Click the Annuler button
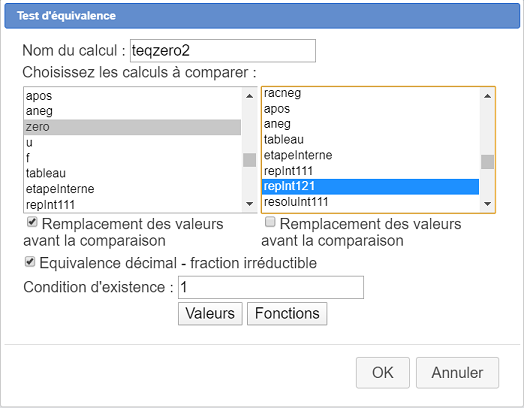The height and width of the screenshot is (408, 524). pyautogui.click(x=457, y=373)
